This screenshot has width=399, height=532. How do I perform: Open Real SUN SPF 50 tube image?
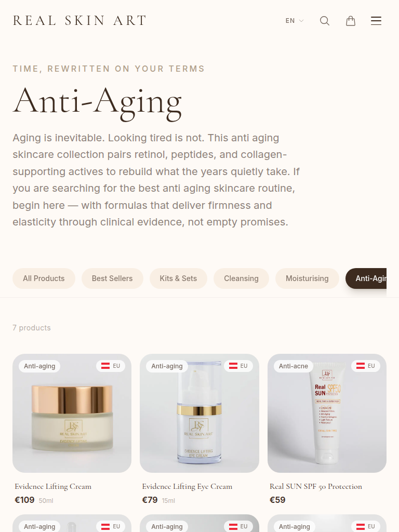click(327, 413)
